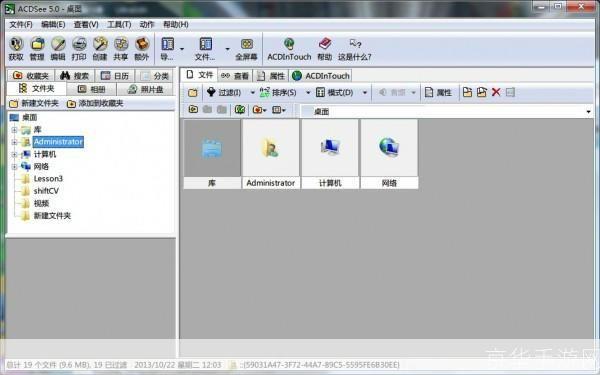The width and height of the screenshot is (600, 375).
Task: Open the 查看(V) menu
Action: (x=86, y=24)
